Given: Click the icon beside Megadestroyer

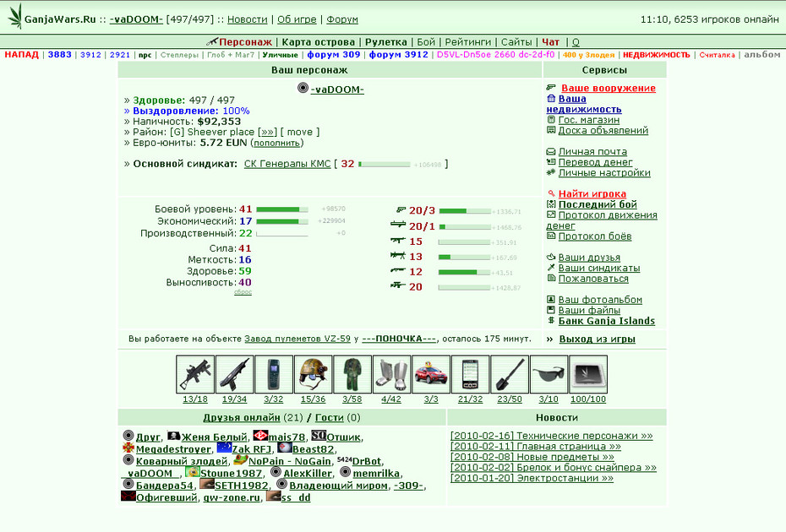Looking at the screenshot, I should click(128, 448).
